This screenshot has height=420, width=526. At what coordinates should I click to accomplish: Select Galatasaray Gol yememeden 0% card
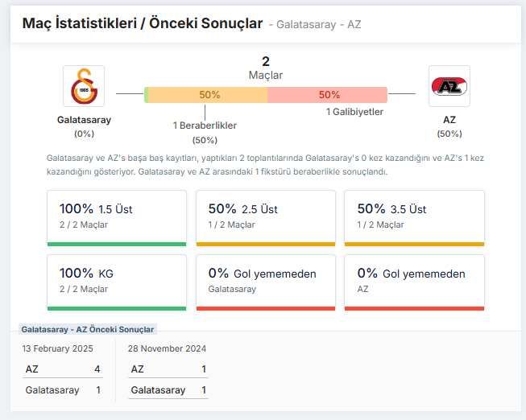pos(265,282)
